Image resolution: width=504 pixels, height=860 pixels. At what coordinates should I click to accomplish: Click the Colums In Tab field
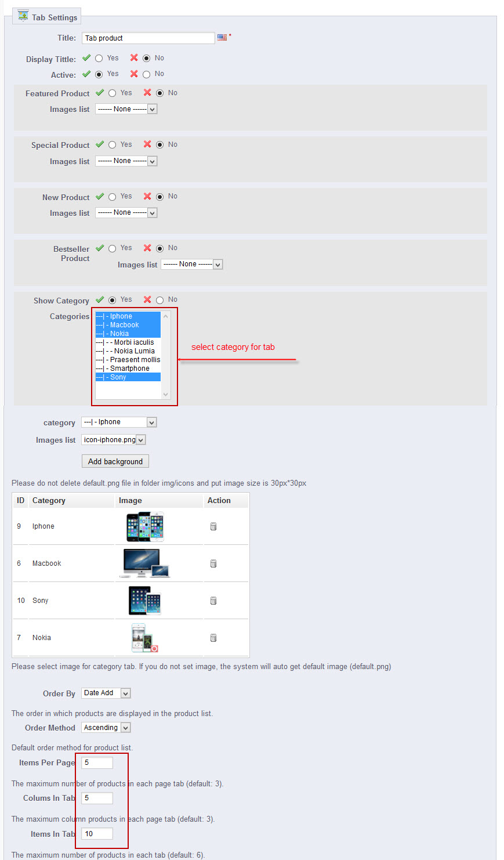pos(97,798)
